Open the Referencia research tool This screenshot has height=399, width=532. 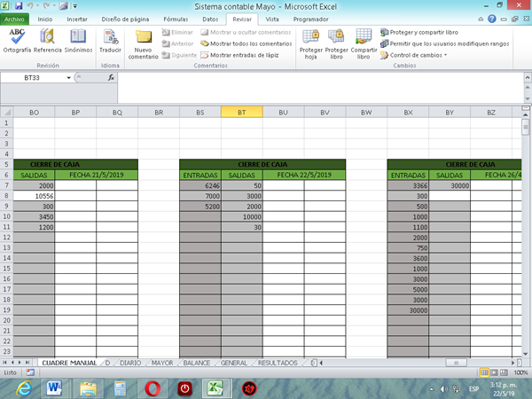click(x=48, y=41)
